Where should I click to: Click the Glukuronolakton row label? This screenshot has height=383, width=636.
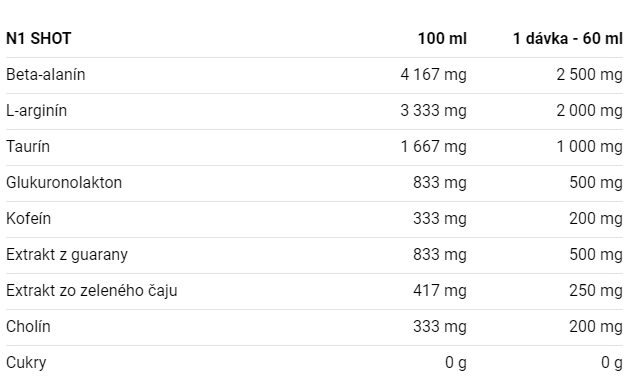click(64, 183)
